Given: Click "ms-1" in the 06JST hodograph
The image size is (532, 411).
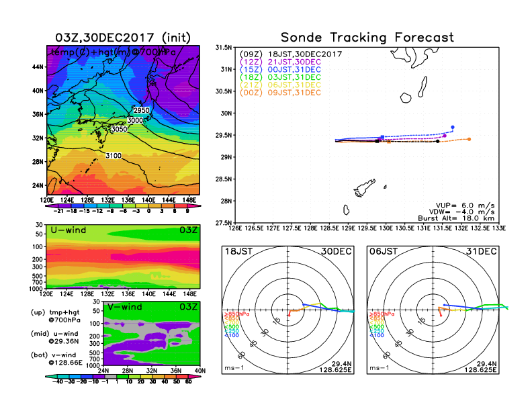Looking at the screenshot, I should (380, 368).
